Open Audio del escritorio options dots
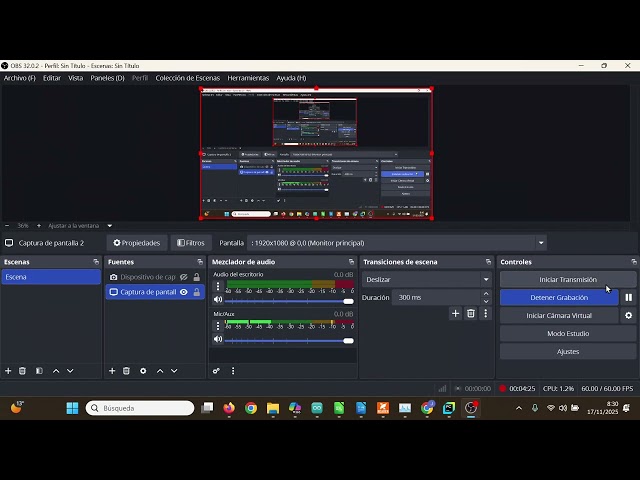The image size is (640, 480). point(218,286)
